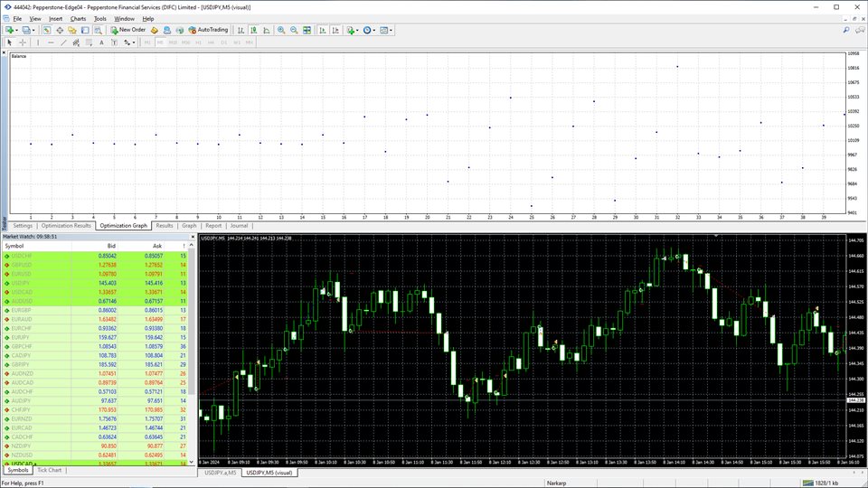The image size is (868, 488).
Task: Expand the Periods dropdown arrow
Action: point(374,31)
